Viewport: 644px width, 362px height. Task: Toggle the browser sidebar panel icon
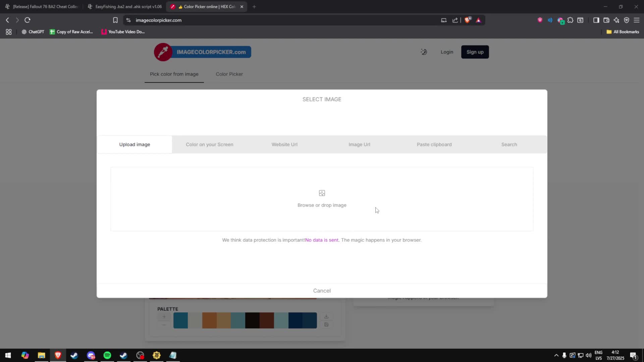click(596, 20)
